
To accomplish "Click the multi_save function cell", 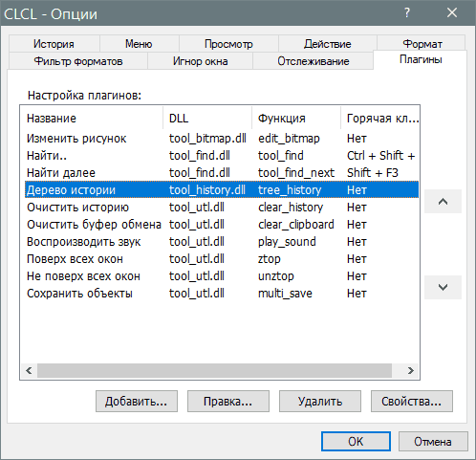I will (285, 294).
